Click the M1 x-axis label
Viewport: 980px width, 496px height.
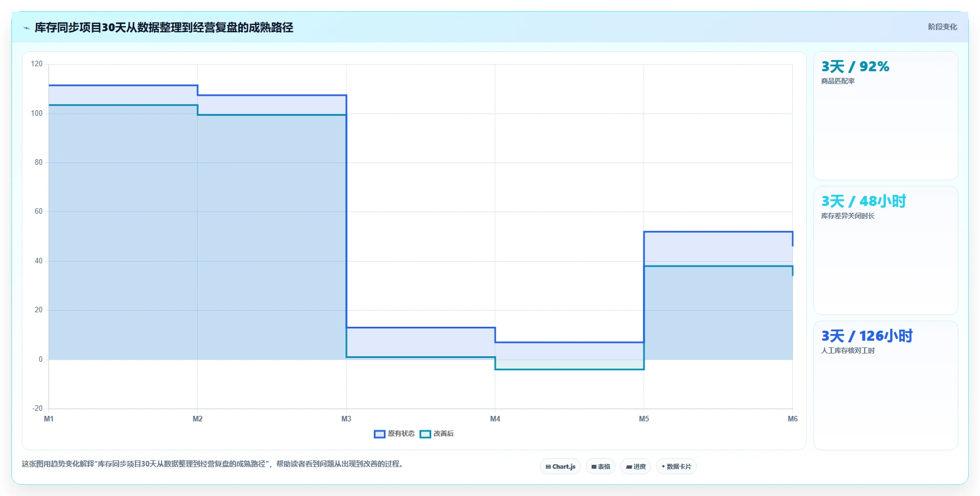pyautogui.click(x=48, y=419)
